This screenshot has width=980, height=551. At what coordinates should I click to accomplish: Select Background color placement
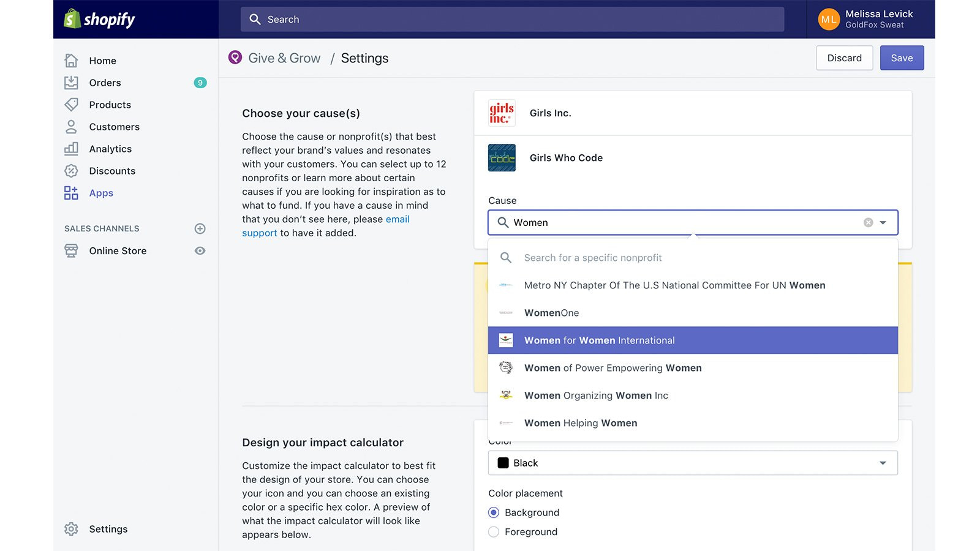click(x=494, y=512)
